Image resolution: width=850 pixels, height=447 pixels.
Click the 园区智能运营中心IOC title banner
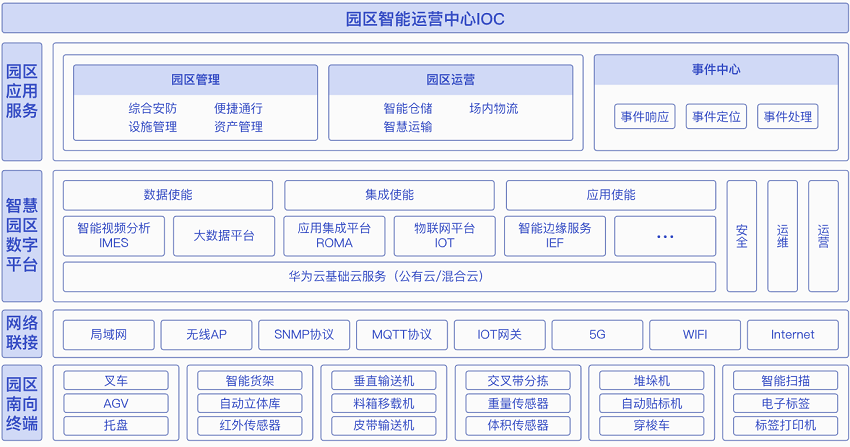point(425,19)
